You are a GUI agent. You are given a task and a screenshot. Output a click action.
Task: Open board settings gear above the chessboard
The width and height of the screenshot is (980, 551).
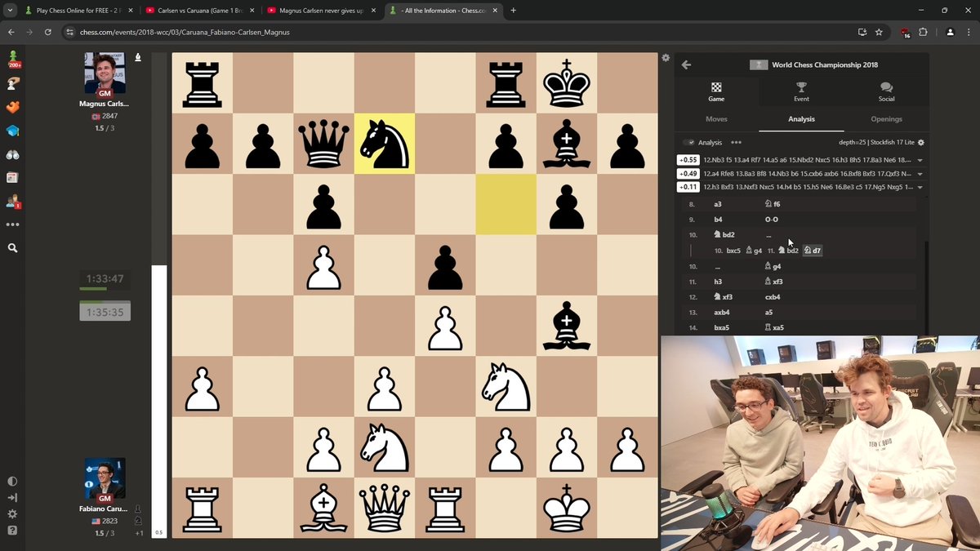(x=665, y=58)
